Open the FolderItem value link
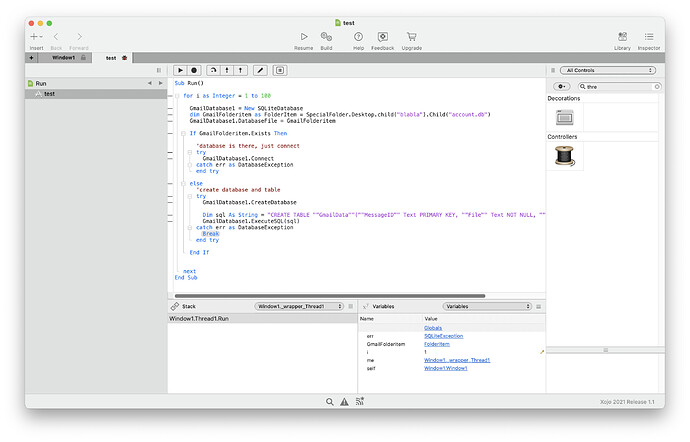Screen dimensions: 690x442 437,344
